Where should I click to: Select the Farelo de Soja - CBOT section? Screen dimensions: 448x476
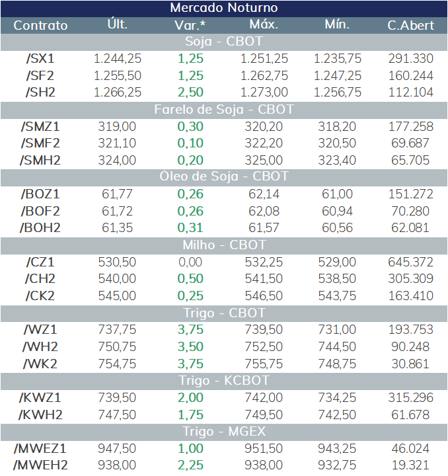click(x=224, y=110)
